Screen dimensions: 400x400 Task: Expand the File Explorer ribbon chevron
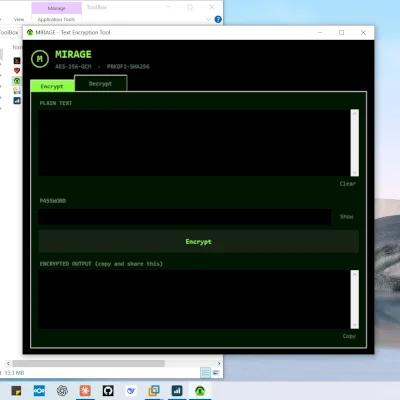point(208,19)
